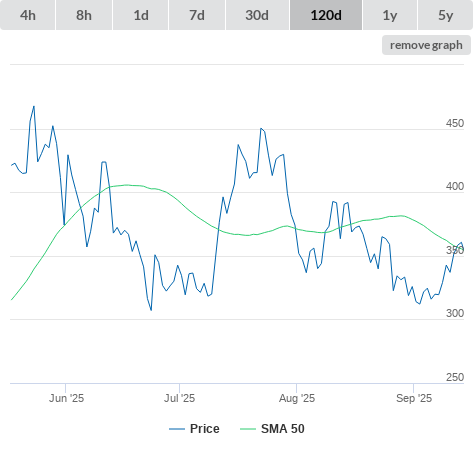Select the active 120d tab
This screenshot has height=455, width=474.
pos(326,15)
